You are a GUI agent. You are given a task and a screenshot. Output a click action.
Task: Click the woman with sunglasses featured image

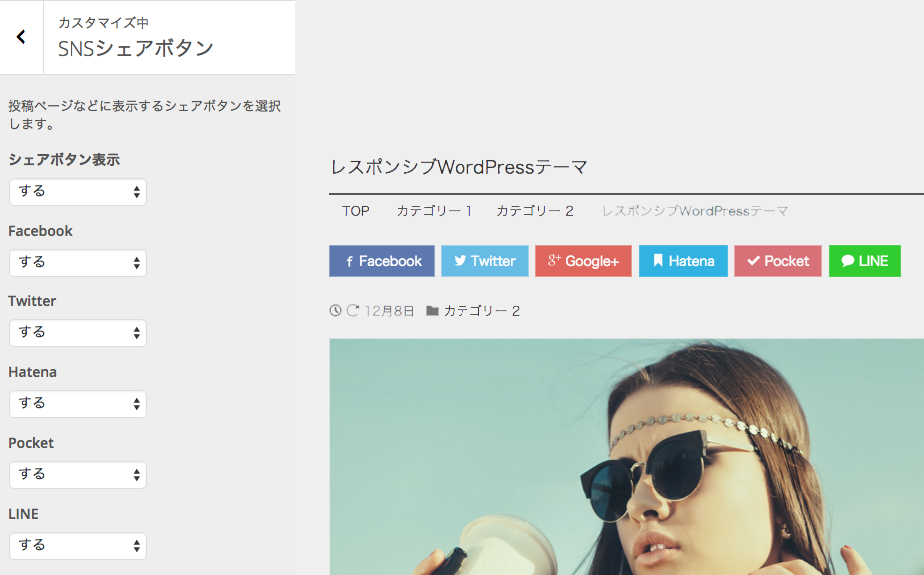click(626, 456)
